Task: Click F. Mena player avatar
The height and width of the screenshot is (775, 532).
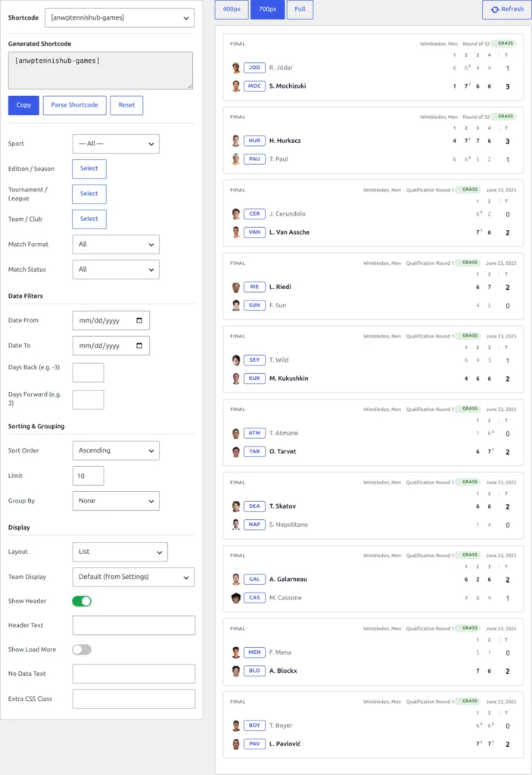Action: pos(236,652)
